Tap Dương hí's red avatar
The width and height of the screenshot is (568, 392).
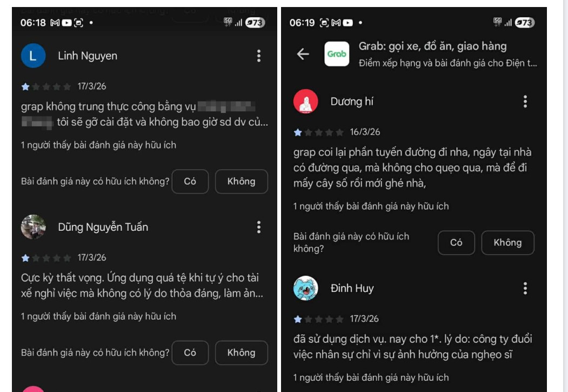click(305, 102)
